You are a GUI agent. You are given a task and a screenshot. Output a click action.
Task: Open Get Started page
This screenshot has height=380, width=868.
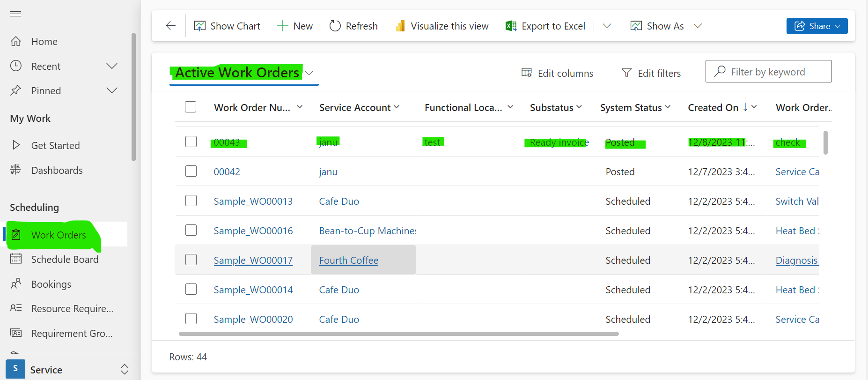coord(55,145)
